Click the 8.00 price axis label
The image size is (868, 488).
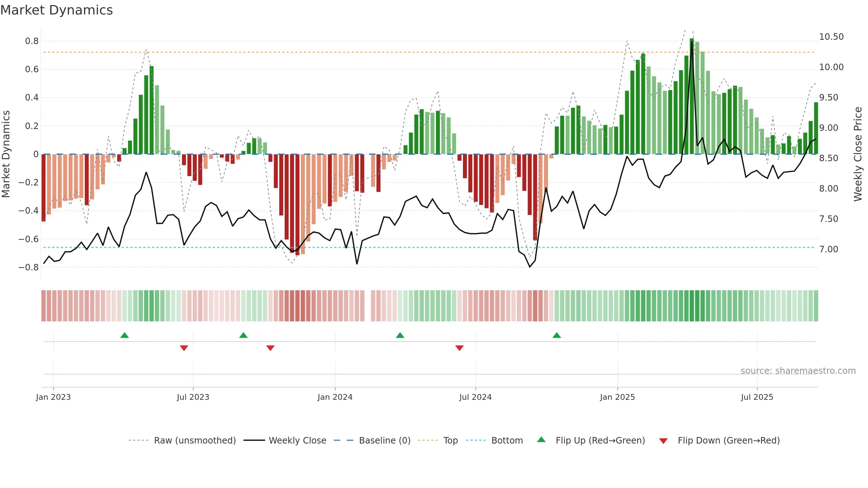point(829,189)
